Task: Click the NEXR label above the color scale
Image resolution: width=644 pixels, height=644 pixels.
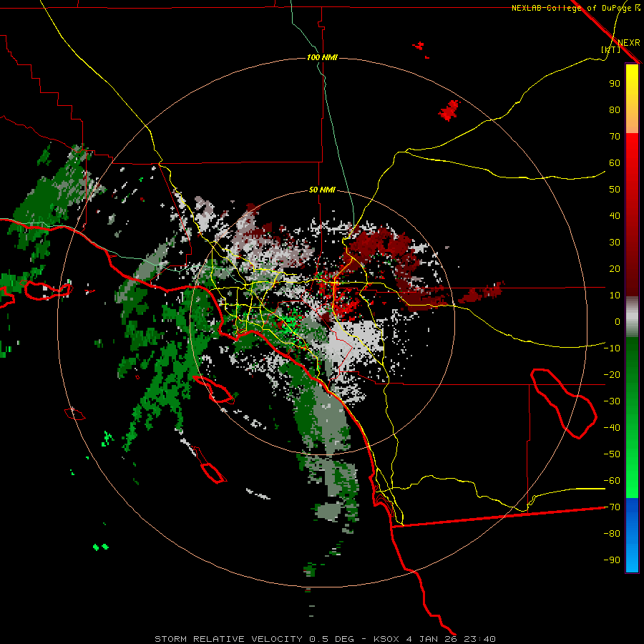Action: tap(628, 43)
